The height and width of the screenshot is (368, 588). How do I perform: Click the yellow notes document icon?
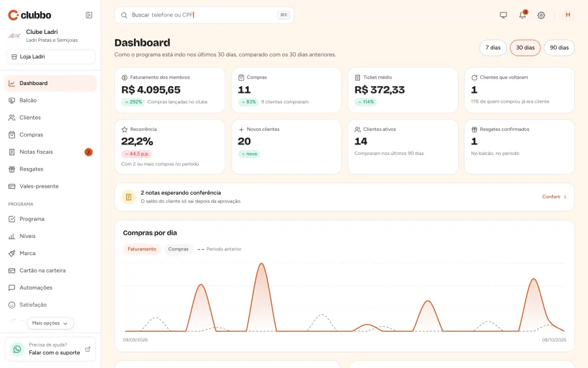(x=129, y=197)
